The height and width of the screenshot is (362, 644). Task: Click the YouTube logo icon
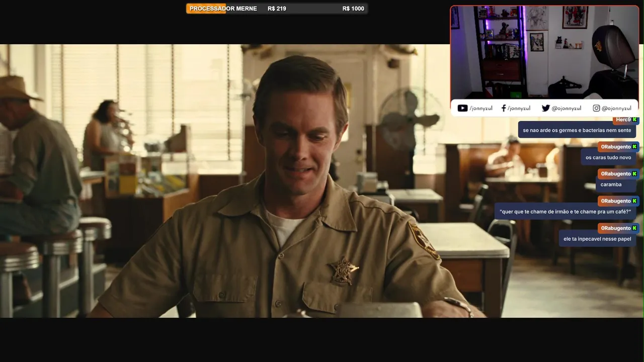(x=462, y=108)
